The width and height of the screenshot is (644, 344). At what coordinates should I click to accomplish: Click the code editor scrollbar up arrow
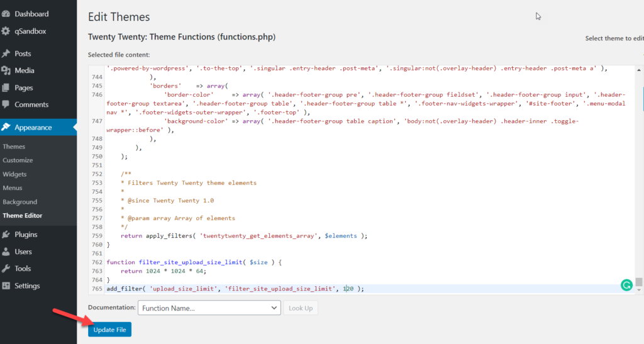coord(639,70)
